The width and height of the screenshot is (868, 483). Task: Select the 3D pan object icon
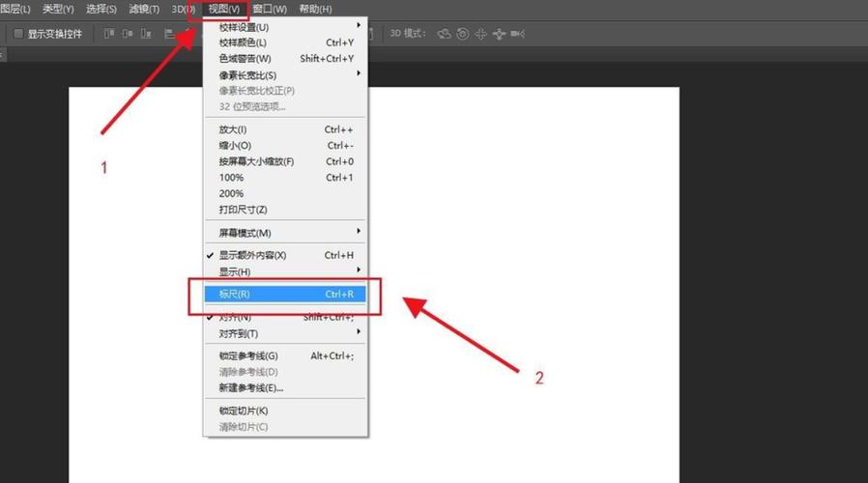[480, 34]
